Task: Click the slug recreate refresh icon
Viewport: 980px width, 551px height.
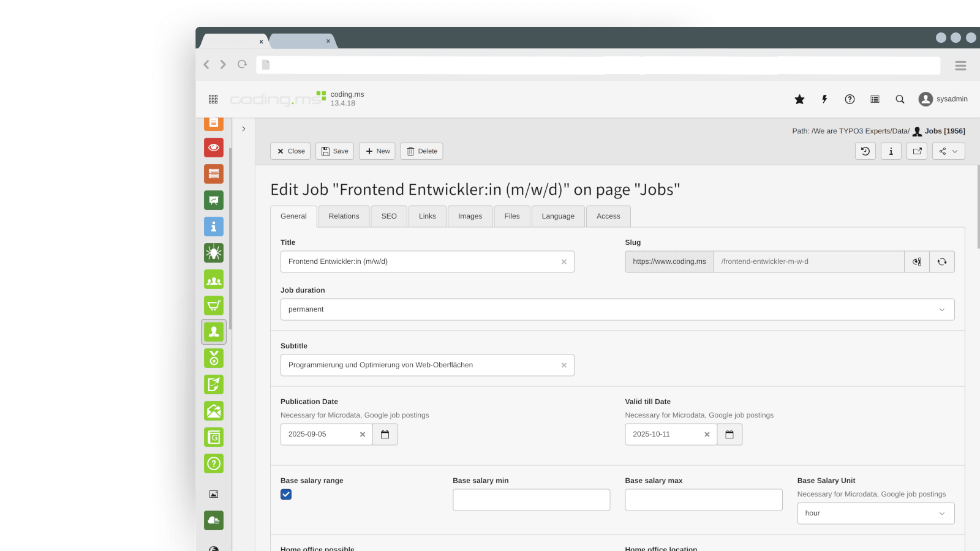Action: (942, 262)
